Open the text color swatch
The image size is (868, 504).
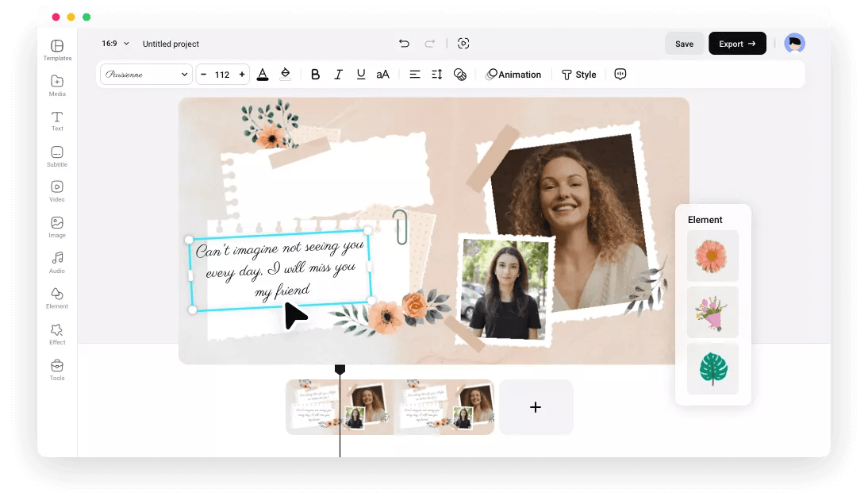263,74
